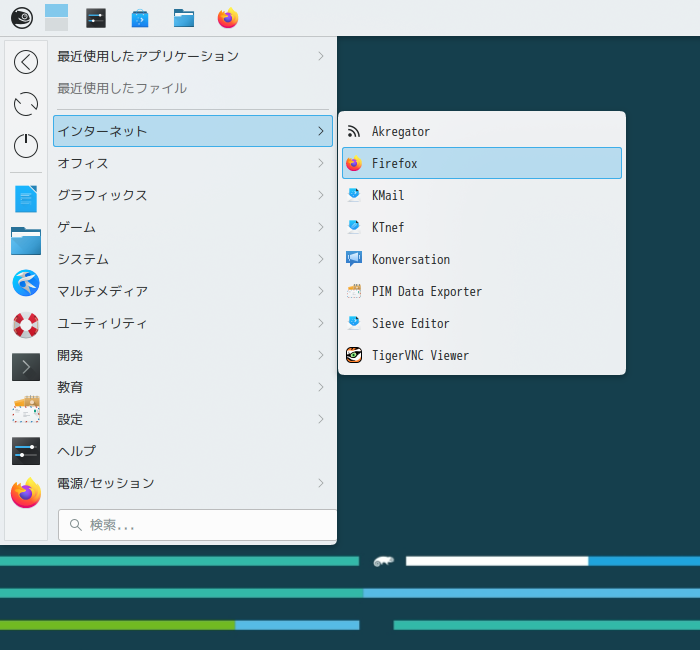700x650 pixels.
Task: Select the 最近使用したファイル entry
Action: pyautogui.click(x=193, y=88)
